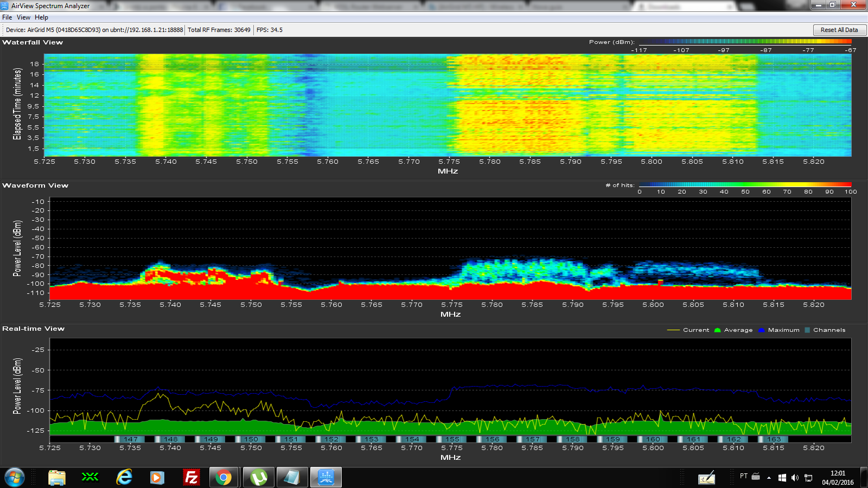Click the Notepad taskbar icon
The image size is (868, 488).
292,477
